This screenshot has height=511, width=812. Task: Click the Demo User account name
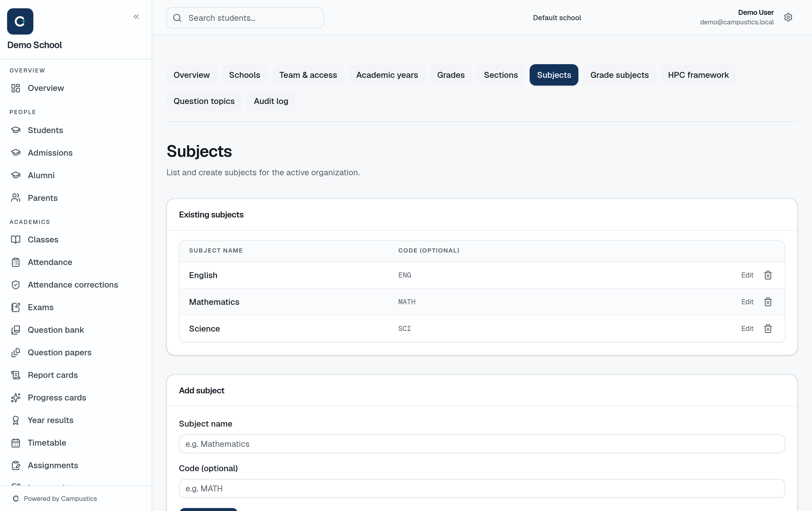(x=756, y=12)
